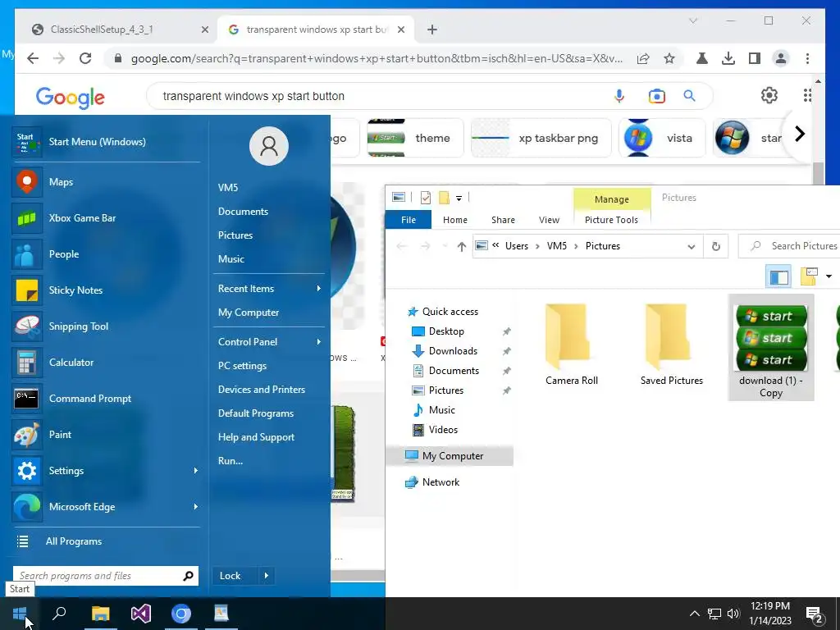Open PC settings
This screenshot has width=840, height=630.
click(x=242, y=366)
